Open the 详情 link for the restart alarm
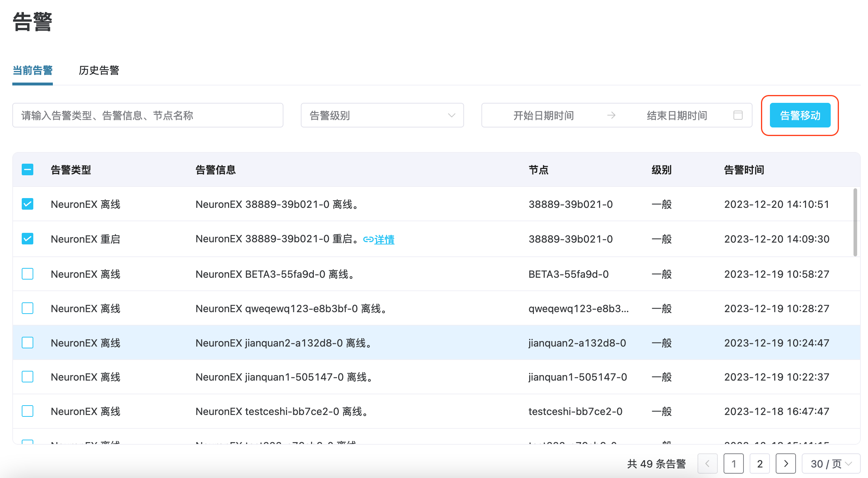The image size is (868, 478). point(384,239)
